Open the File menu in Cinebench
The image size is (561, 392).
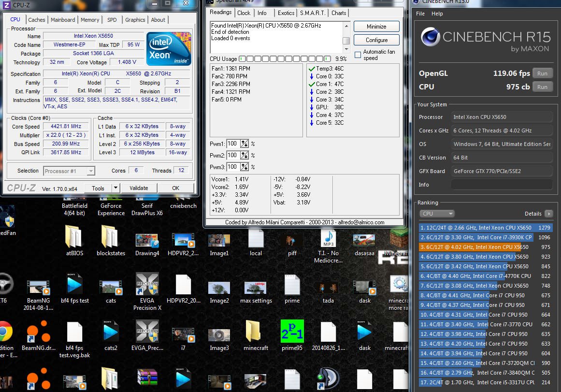pos(420,14)
